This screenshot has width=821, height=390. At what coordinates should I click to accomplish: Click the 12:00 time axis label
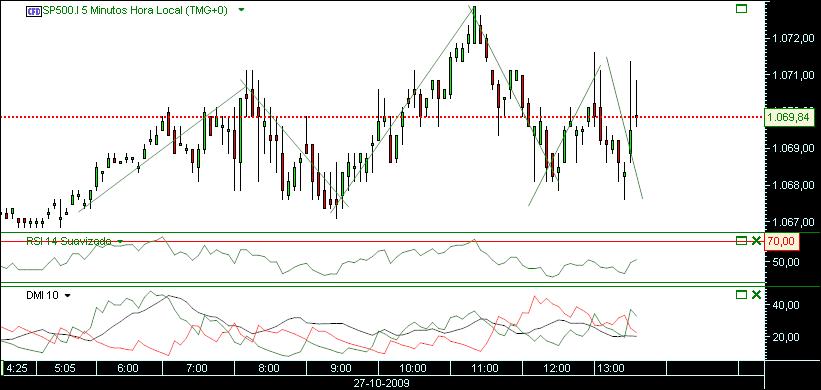(557, 368)
